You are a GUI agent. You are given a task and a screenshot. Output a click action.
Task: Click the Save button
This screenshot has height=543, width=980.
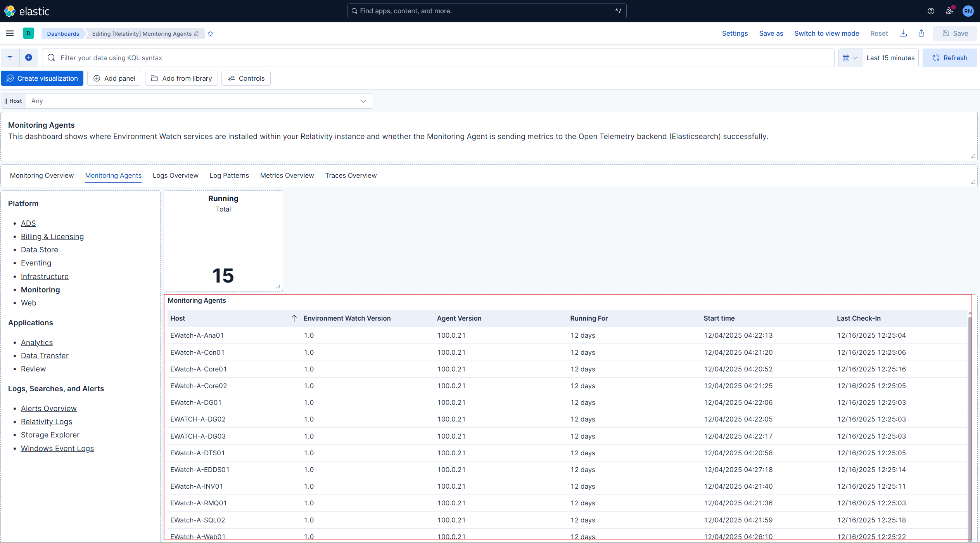[x=955, y=33]
